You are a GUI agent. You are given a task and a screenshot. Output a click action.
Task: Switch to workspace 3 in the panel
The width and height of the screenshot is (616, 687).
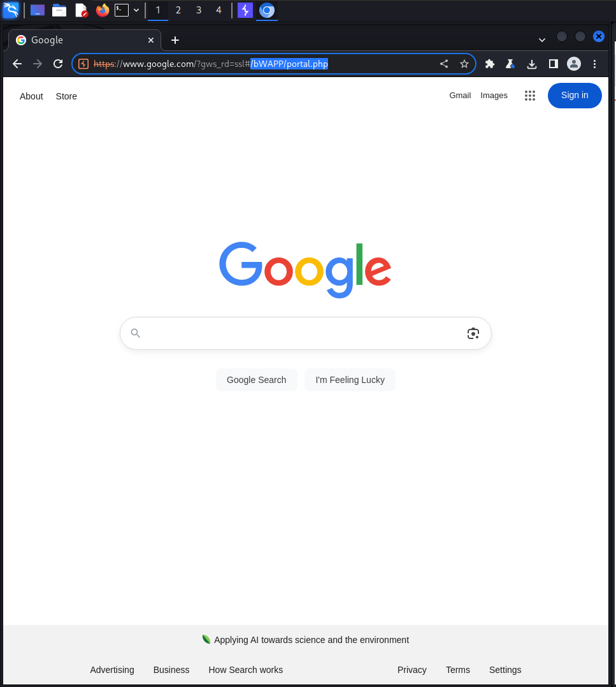[199, 10]
